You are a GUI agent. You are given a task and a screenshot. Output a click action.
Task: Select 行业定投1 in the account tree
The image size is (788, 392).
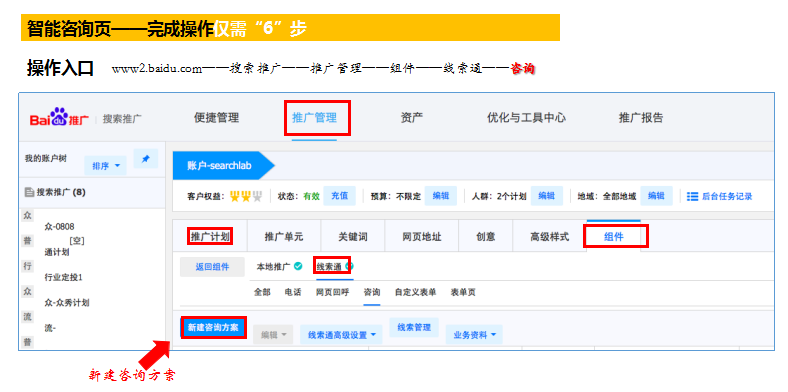(x=63, y=277)
